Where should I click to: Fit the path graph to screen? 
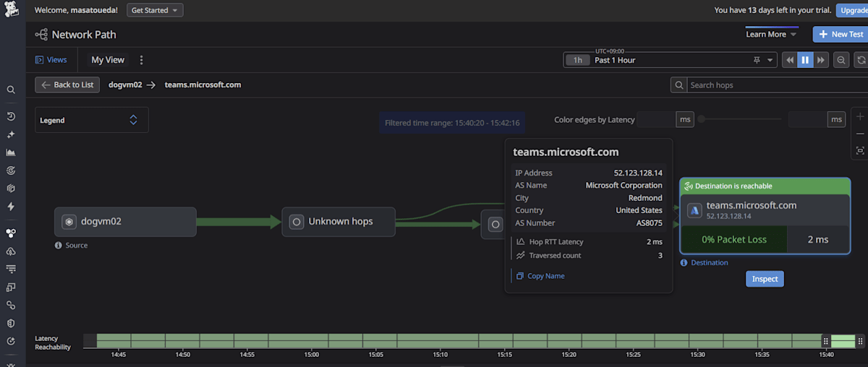[x=859, y=150]
